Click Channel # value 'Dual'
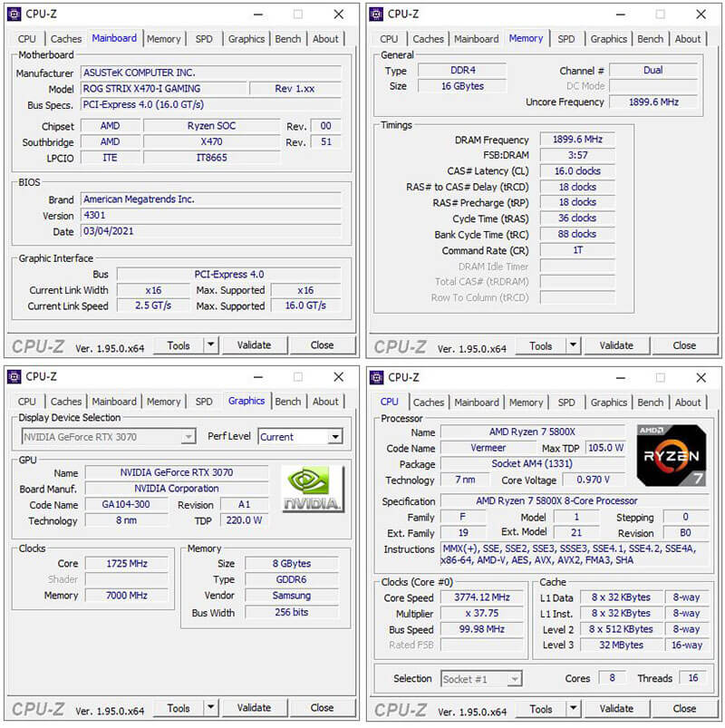The image size is (725, 728). [x=653, y=70]
